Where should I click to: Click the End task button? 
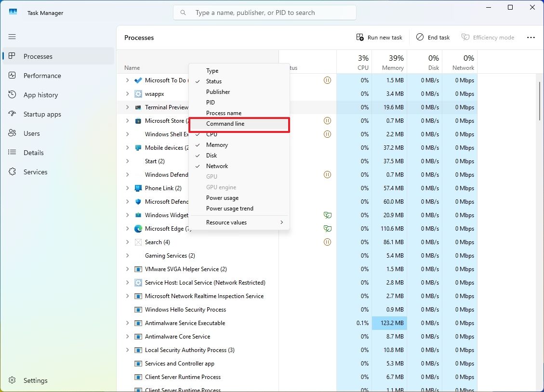pyautogui.click(x=432, y=37)
